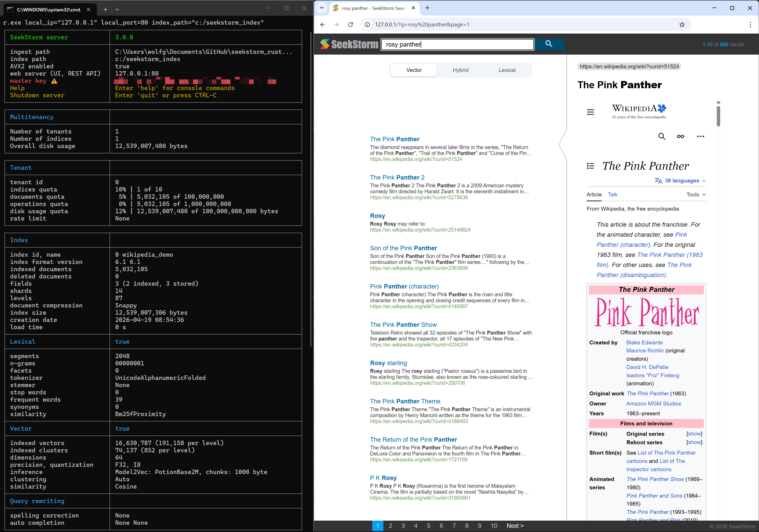Open the Wikipedia hamburger menu

tap(591, 112)
